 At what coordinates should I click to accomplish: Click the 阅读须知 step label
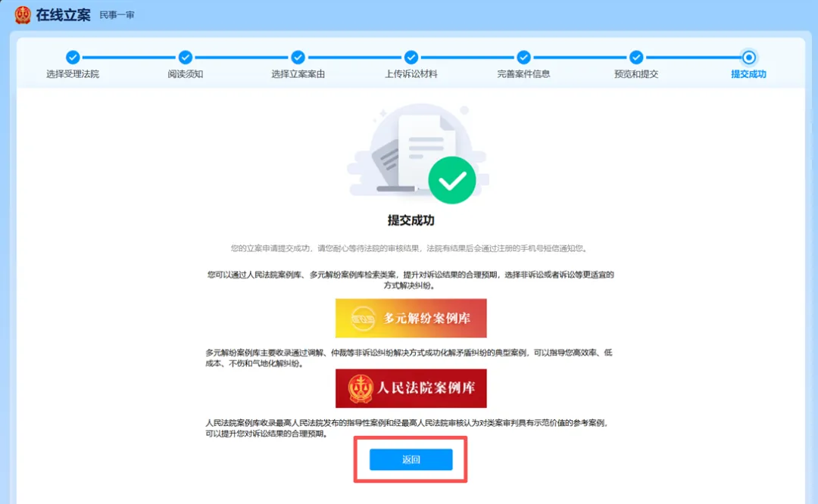point(186,74)
